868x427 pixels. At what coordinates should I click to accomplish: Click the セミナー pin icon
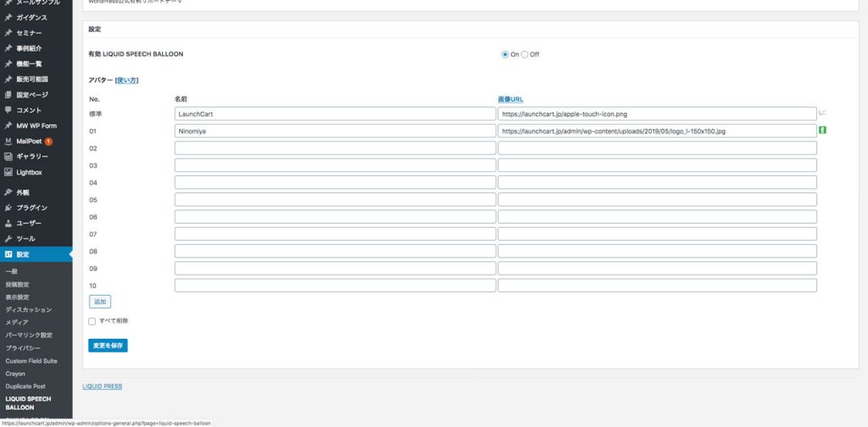pyautogui.click(x=8, y=33)
